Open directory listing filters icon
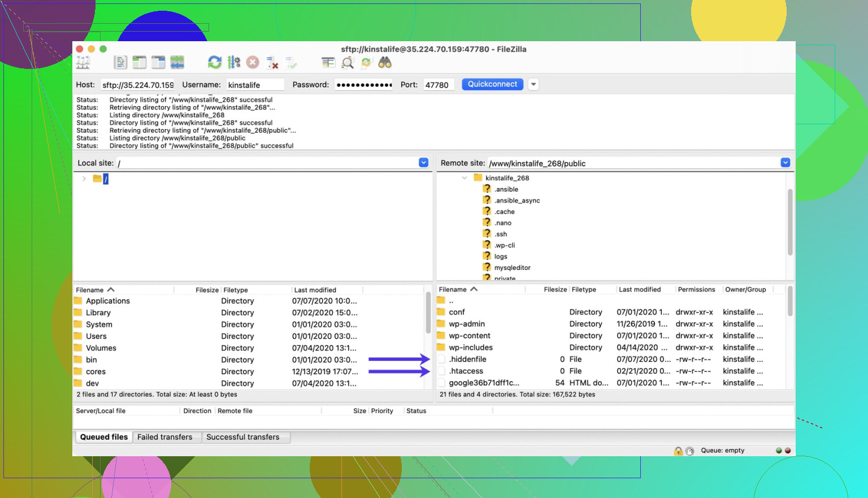 [328, 63]
